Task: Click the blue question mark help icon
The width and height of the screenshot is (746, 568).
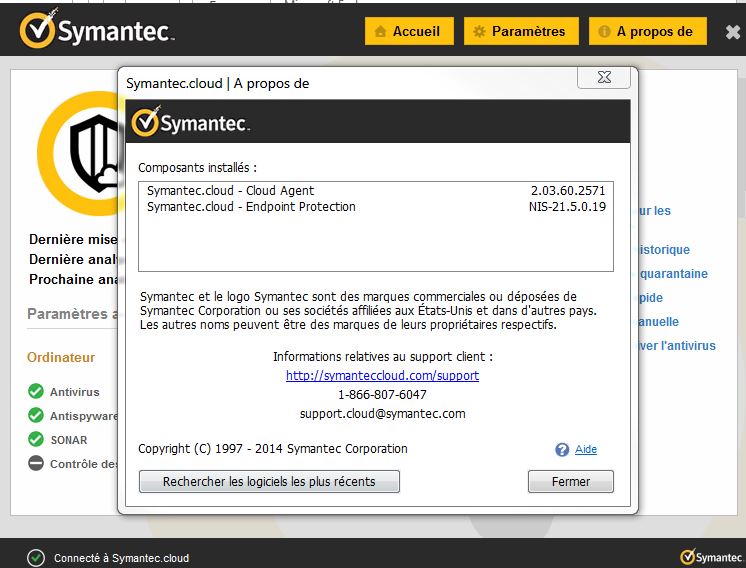Action: (x=562, y=450)
